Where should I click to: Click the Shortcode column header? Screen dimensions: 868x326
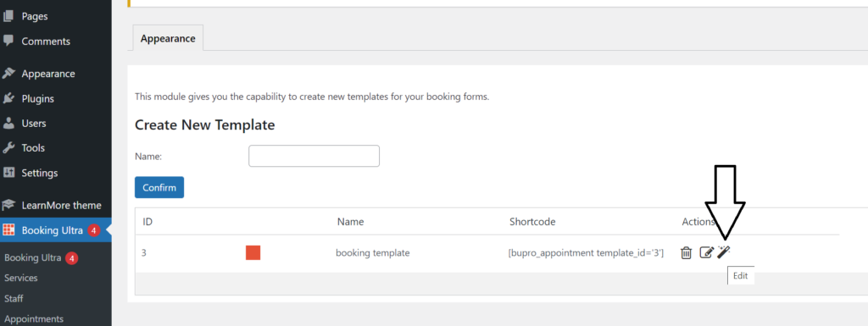coord(532,222)
